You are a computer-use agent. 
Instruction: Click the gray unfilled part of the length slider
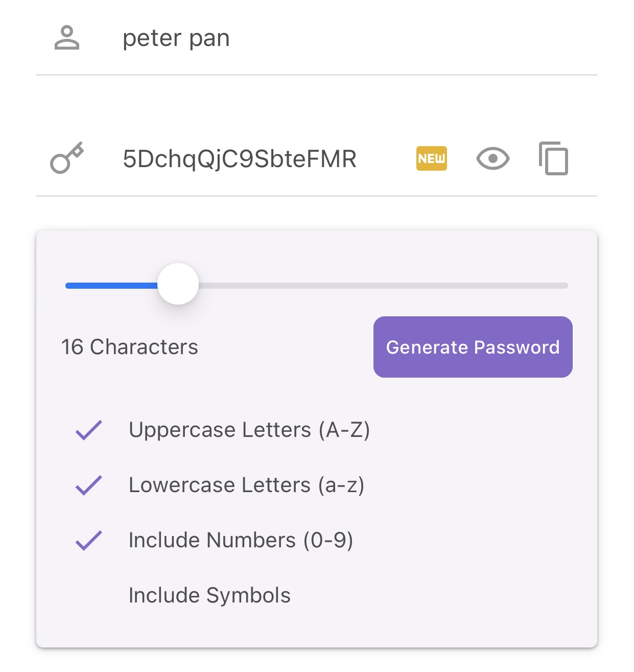383,286
